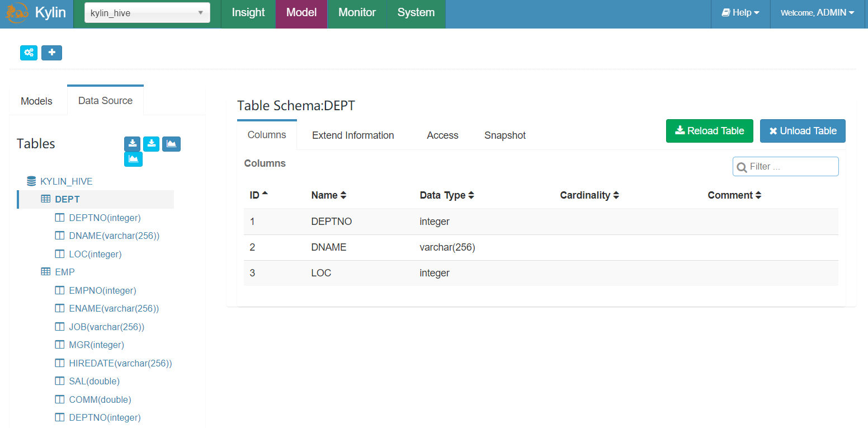Click the database icon next to KYLIN_HIVE
This screenshot has width=868, height=428.
point(31,181)
